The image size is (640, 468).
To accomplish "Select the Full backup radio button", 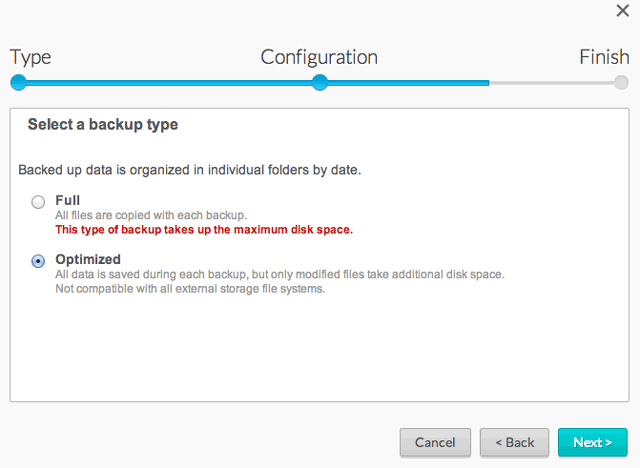I will 38,202.
